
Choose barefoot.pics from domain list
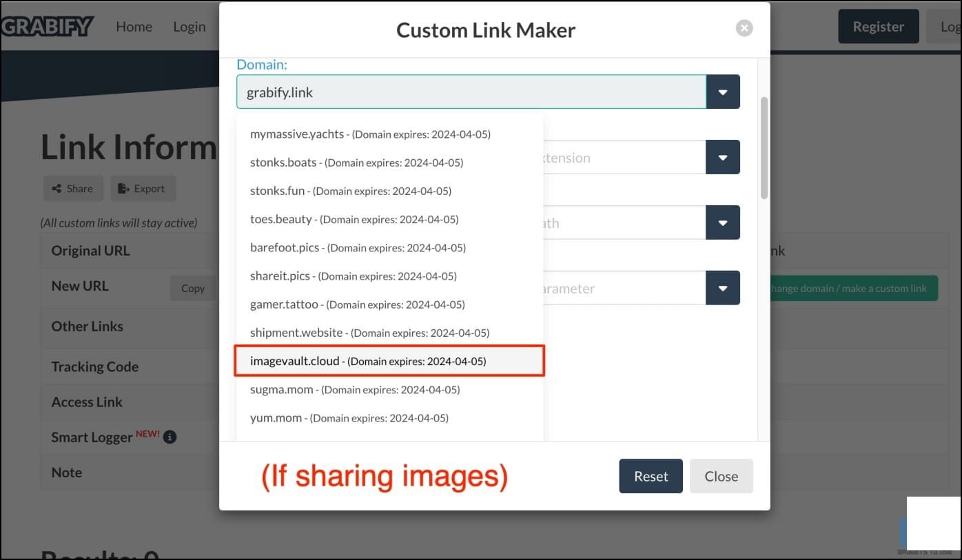point(389,247)
